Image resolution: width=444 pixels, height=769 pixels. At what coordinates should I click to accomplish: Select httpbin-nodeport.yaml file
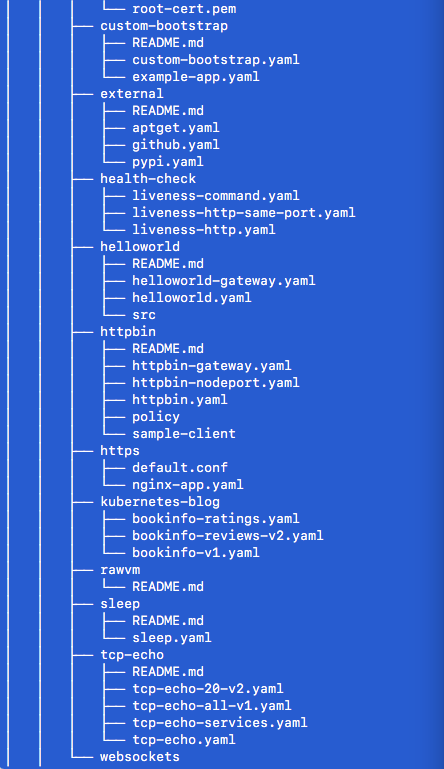click(215, 383)
